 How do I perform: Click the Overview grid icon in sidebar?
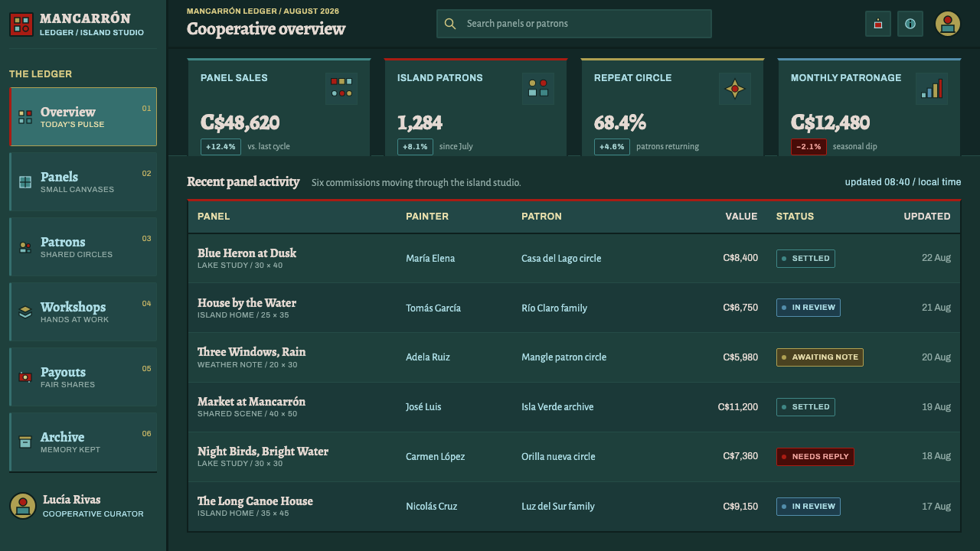[x=25, y=117]
